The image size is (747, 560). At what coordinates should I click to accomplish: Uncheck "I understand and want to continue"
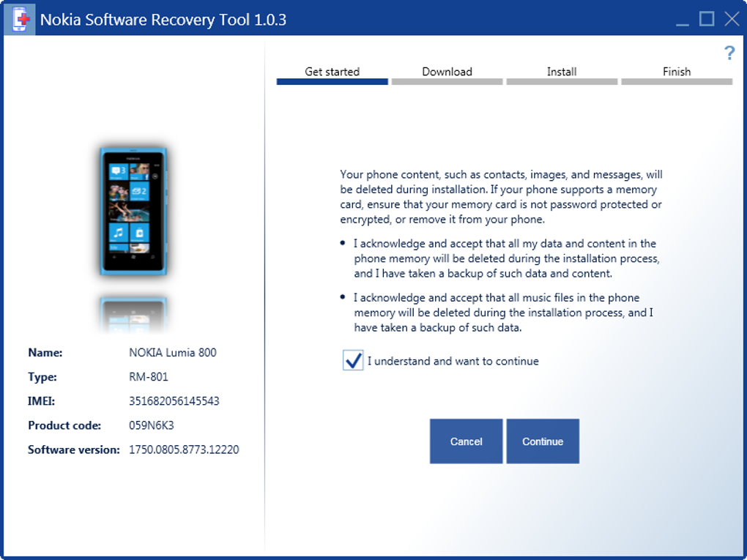353,360
